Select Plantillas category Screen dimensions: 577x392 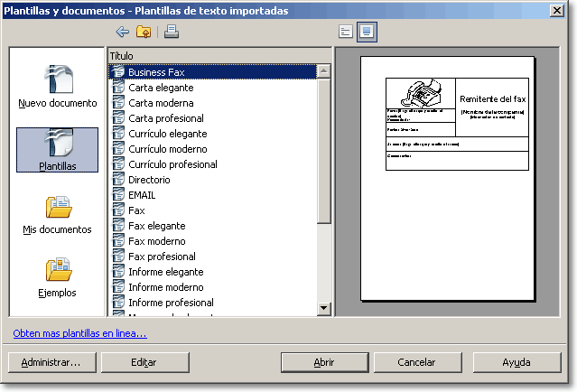click(x=58, y=150)
